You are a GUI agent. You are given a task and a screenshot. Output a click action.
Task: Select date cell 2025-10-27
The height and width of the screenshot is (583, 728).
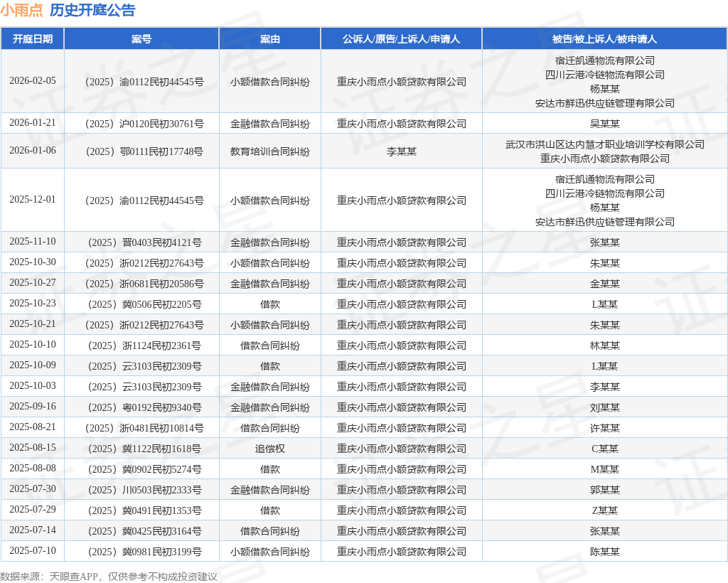33,283
